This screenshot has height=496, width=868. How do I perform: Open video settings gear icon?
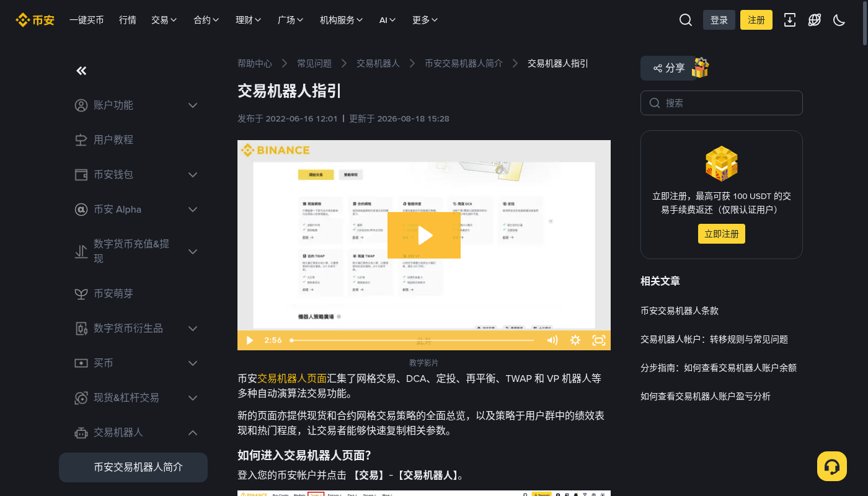[x=575, y=340]
